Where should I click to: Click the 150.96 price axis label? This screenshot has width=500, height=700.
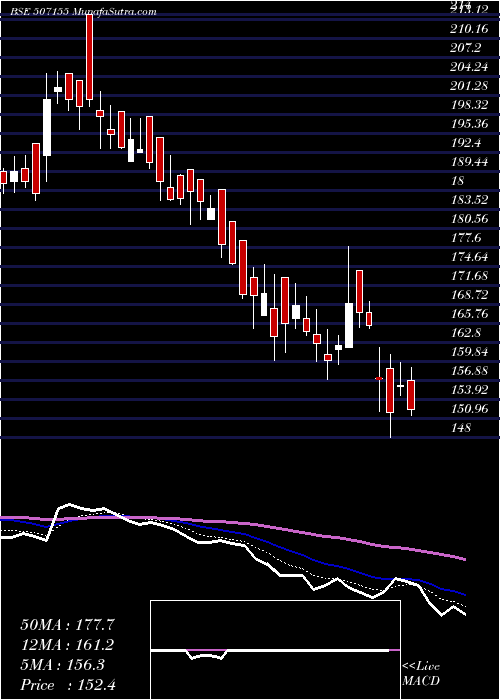(470, 408)
